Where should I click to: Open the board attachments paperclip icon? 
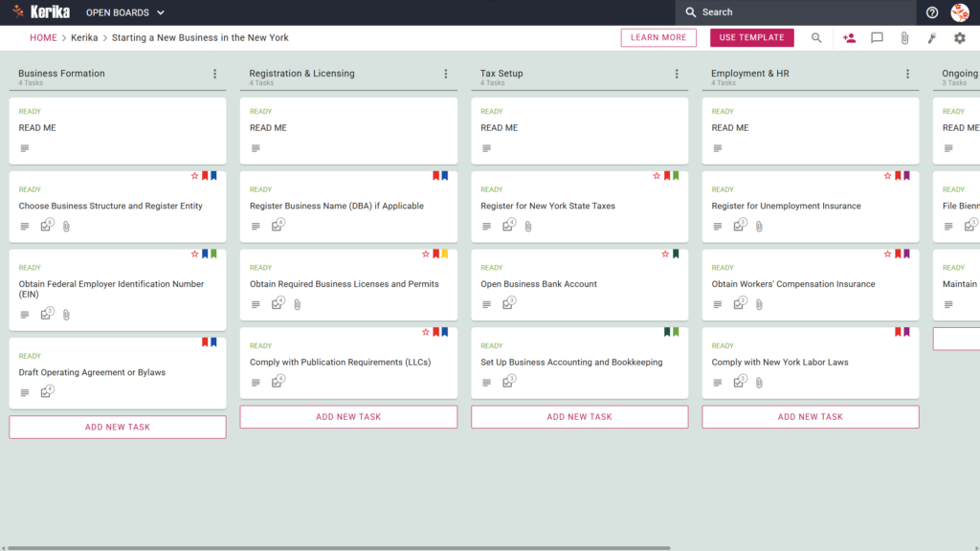coord(904,38)
